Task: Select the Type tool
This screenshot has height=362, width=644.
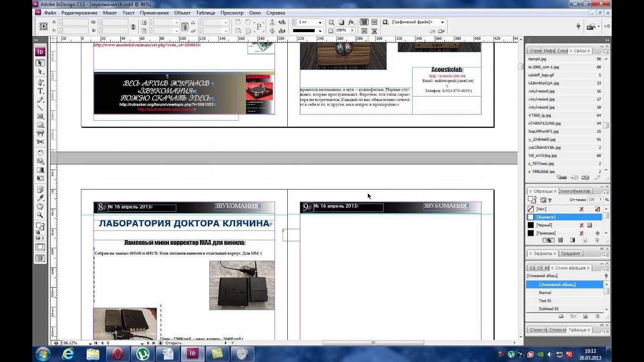Action: tap(40, 90)
